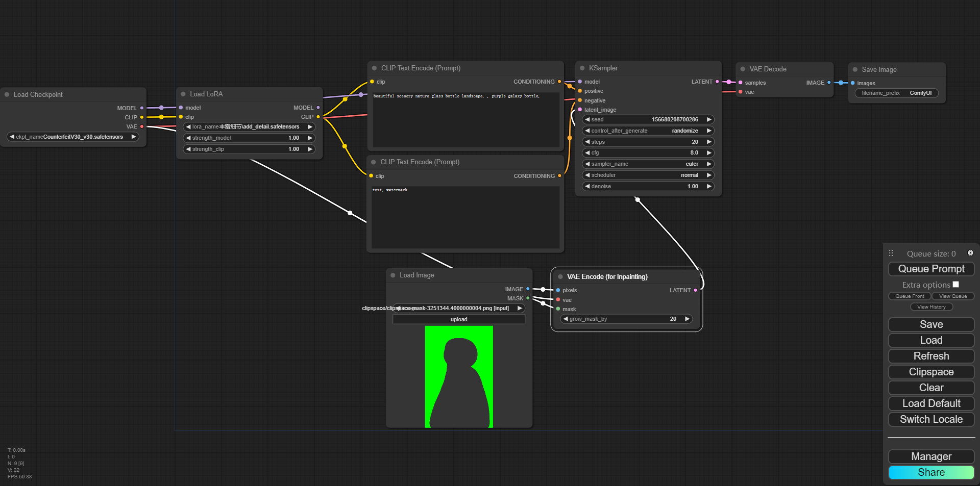Collapse the Load Image node dot
Viewport: 980px width, 486px height.
(x=393, y=275)
